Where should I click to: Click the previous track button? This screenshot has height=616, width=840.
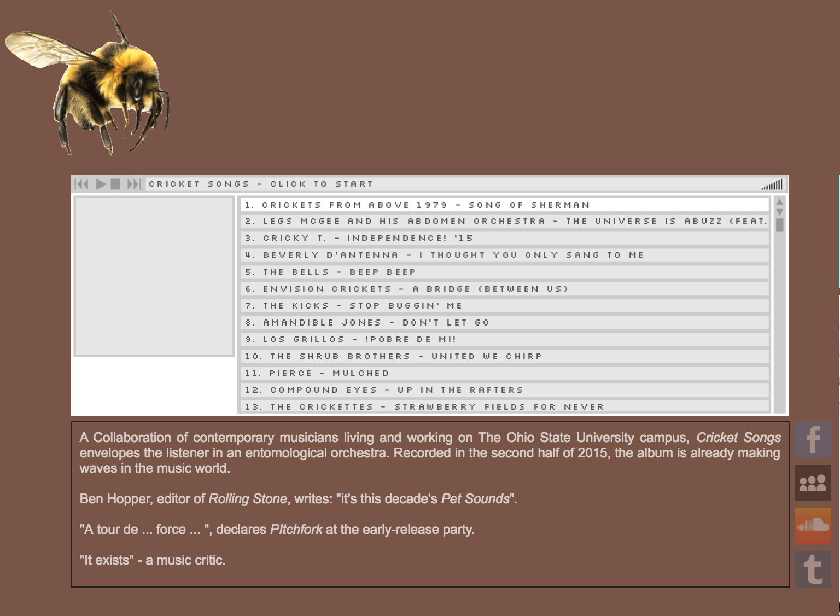click(81, 184)
